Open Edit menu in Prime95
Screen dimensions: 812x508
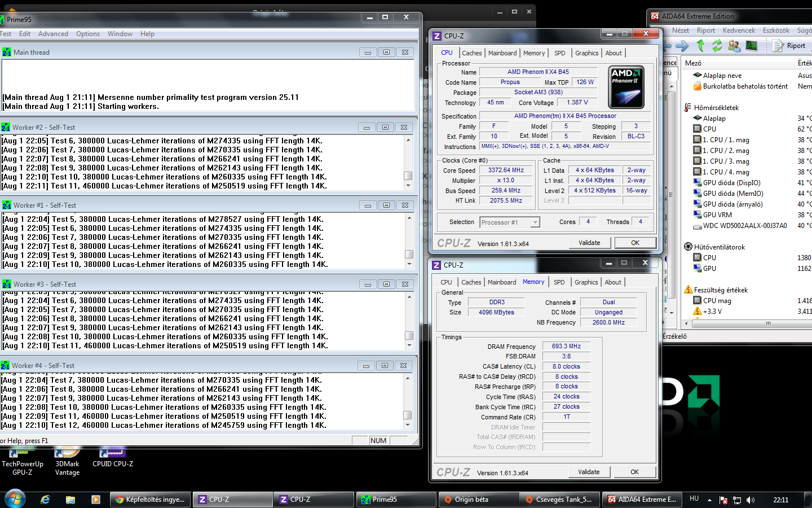[25, 34]
